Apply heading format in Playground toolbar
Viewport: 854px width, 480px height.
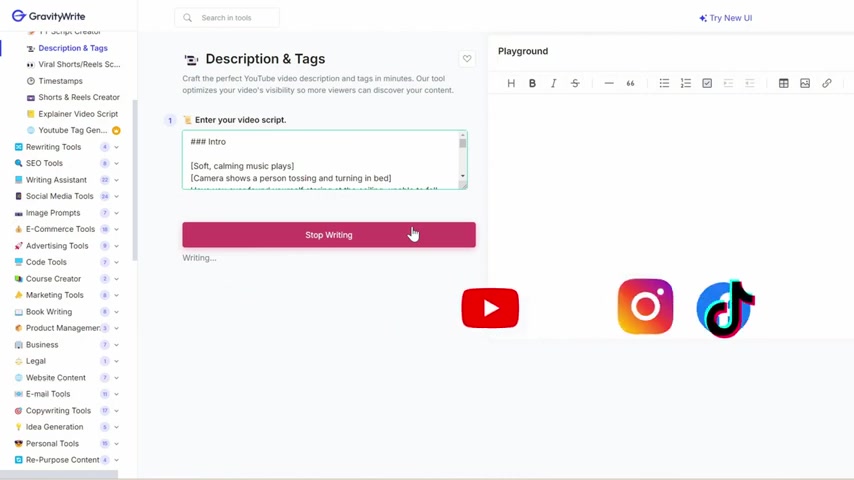(511, 83)
